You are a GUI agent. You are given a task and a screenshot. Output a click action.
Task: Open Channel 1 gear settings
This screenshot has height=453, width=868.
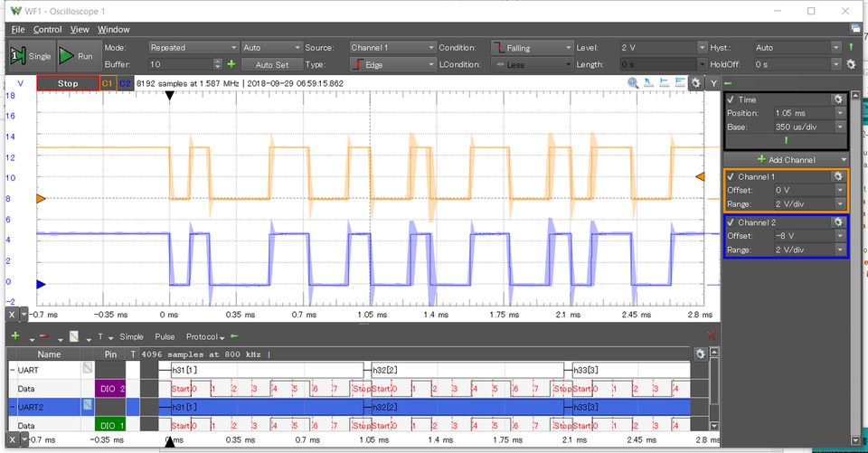coord(838,176)
